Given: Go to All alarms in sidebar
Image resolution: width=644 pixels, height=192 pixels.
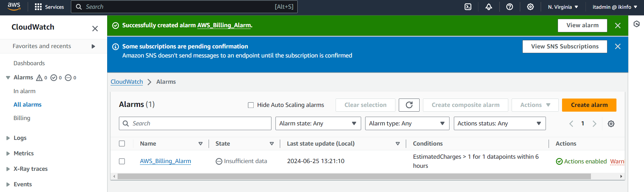Looking at the screenshot, I should pos(28,105).
